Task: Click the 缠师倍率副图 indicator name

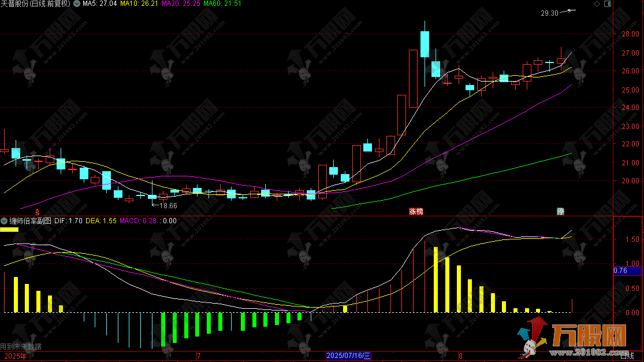Action: pos(31,221)
